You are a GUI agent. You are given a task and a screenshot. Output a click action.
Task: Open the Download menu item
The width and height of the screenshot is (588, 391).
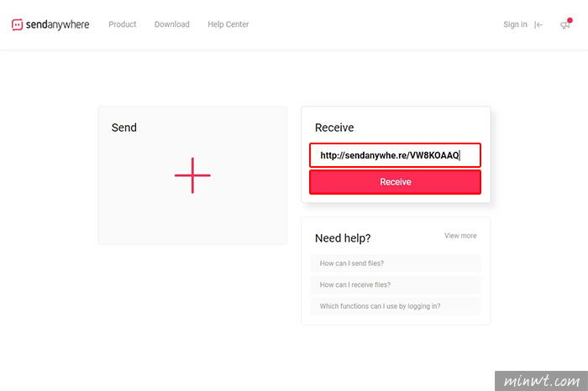tap(171, 24)
